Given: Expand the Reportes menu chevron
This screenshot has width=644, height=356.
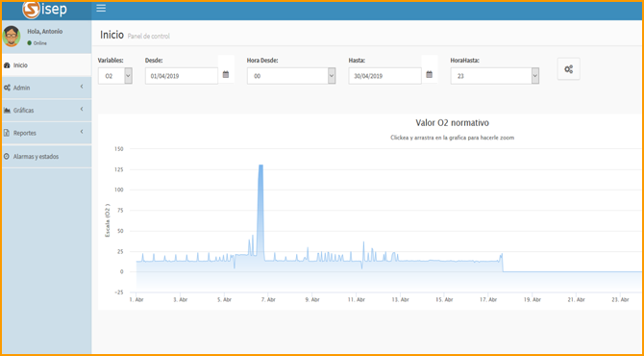Looking at the screenshot, I should click(82, 132).
